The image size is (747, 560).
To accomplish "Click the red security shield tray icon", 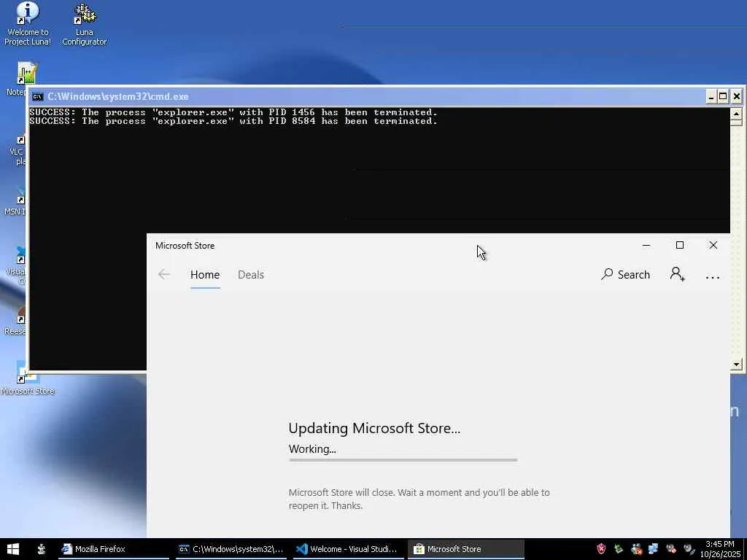I will 601,549.
